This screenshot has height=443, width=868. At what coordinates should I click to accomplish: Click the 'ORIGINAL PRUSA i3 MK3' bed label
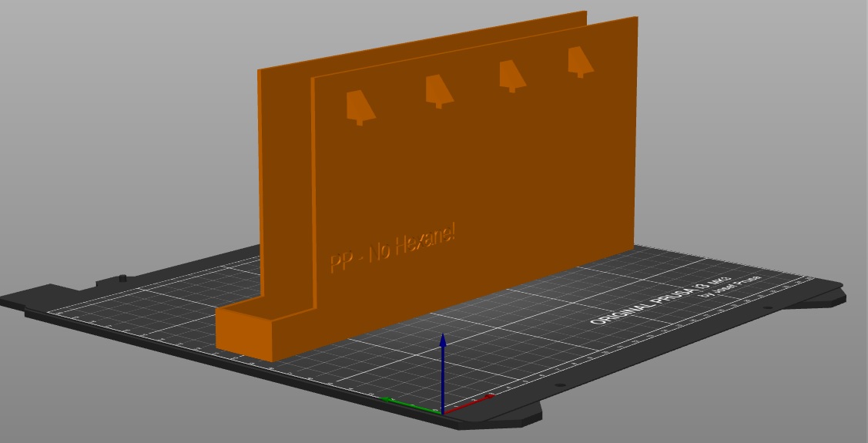tap(660, 301)
